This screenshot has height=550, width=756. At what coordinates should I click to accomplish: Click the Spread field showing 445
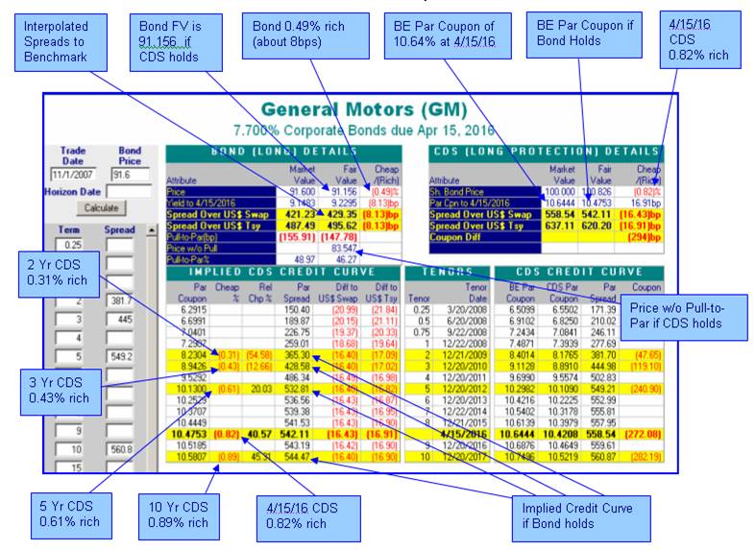pyautogui.click(x=119, y=320)
